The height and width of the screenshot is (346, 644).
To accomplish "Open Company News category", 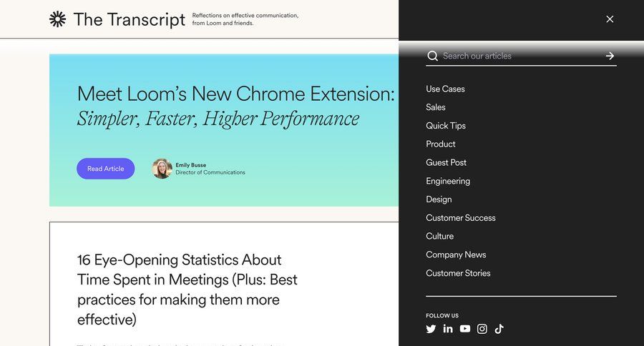I will [456, 255].
